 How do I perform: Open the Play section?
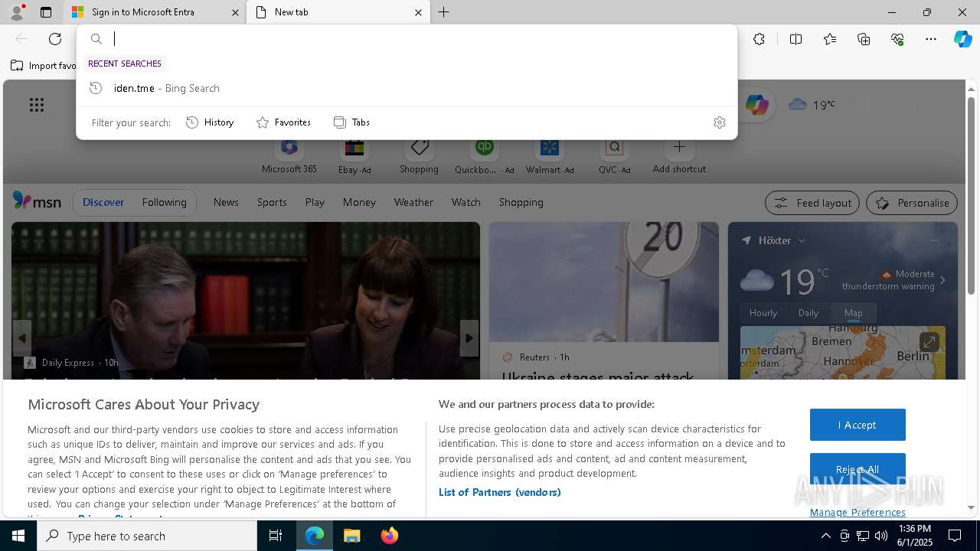(x=315, y=202)
